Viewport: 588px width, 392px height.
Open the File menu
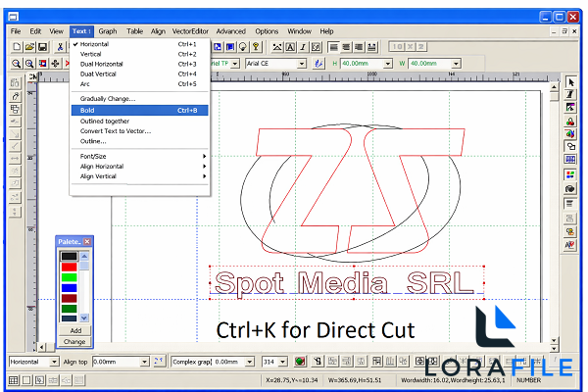click(x=16, y=31)
